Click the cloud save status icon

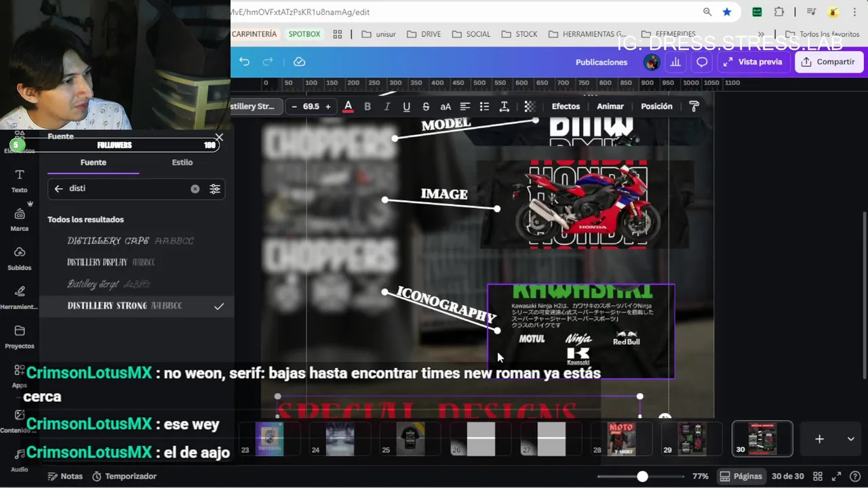[x=299, y=62]
